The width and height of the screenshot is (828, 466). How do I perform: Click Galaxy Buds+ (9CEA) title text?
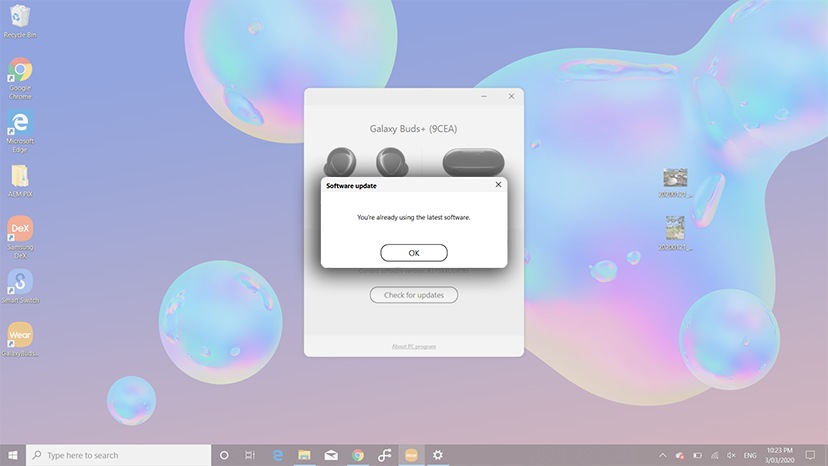tap(413, 128)
